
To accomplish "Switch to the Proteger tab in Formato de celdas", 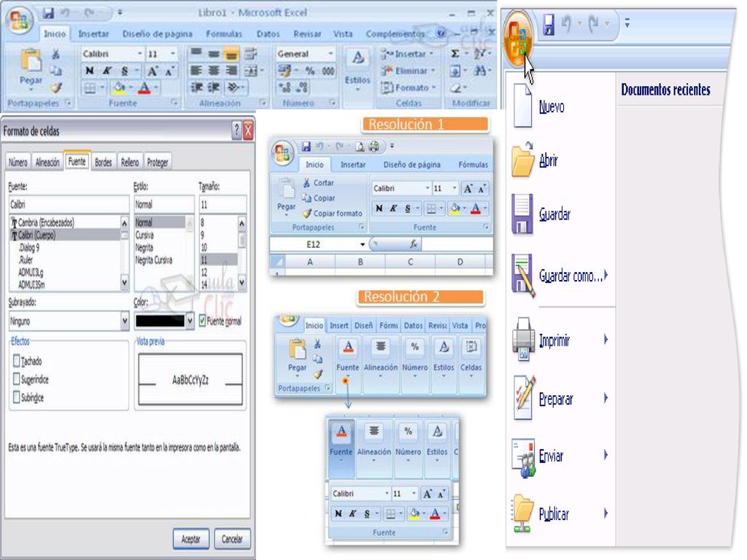I will (158, 162).
